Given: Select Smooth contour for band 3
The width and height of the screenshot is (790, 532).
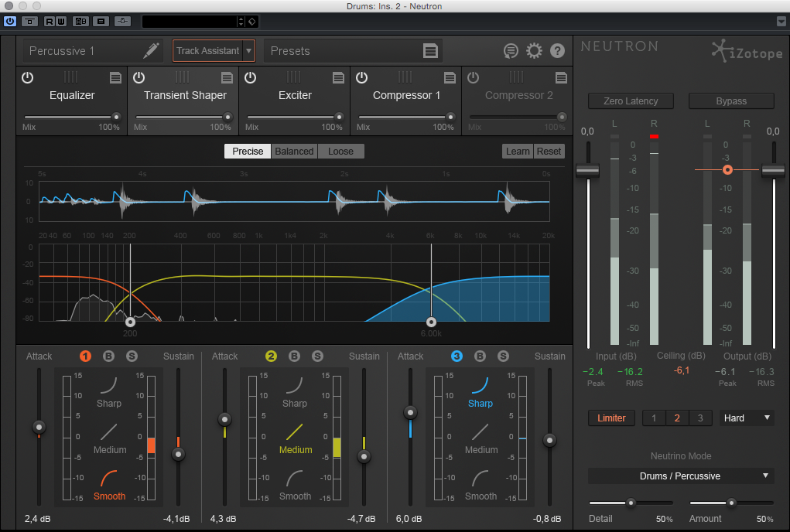Looking at the screenshot, I should pyautogui.click(x=480, y=486).
